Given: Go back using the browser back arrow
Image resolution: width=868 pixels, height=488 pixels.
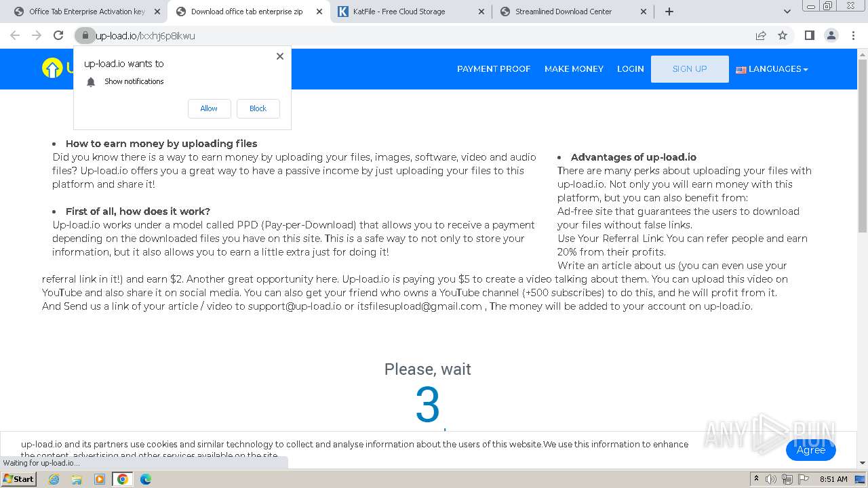Looking at the screenshot, I should 15,35.
